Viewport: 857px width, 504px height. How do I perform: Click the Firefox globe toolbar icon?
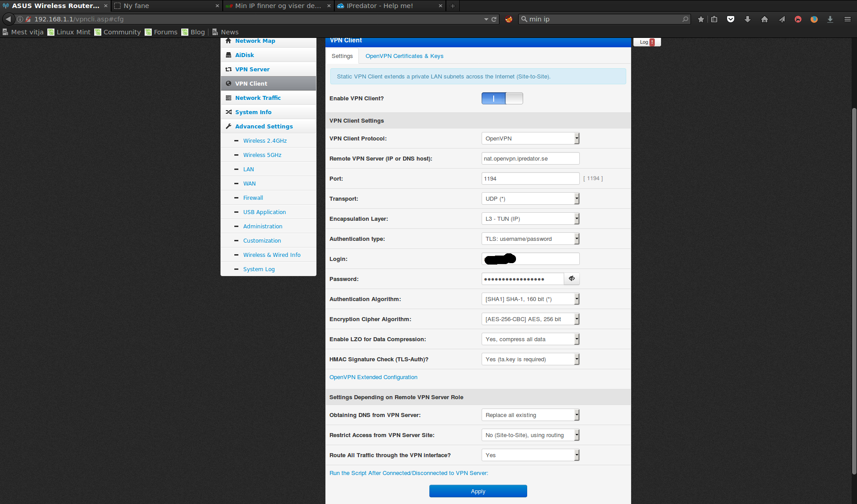pyautogui.click(x=814, y=19)
